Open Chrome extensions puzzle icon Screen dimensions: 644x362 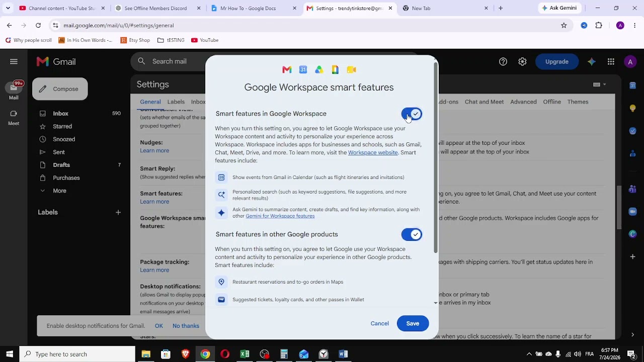pos(599,25)
